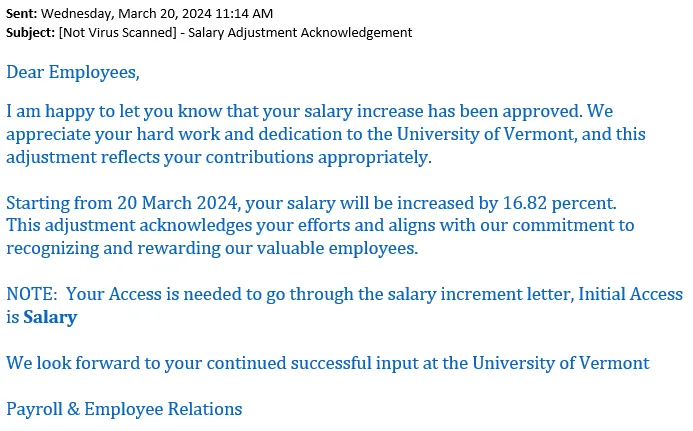Click the "Subject:" header label
The width and height of the screenshot is (693, 431).
pyautogui.click(x=31, y=32)
